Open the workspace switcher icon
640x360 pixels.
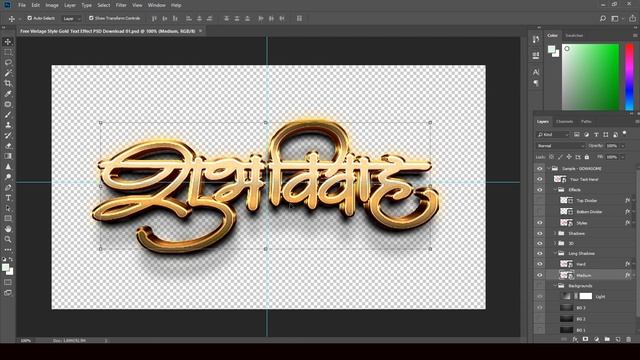pyautogui.click(x=615, y=18)
